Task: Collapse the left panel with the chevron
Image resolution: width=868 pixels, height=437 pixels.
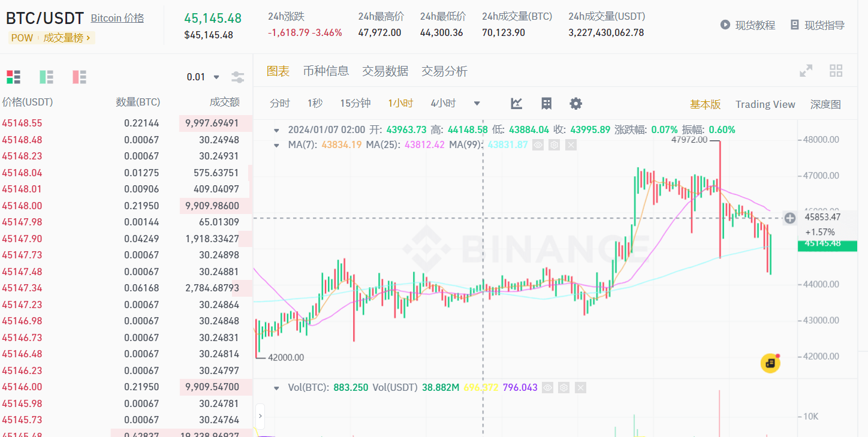Action: (x=260, y=416)
